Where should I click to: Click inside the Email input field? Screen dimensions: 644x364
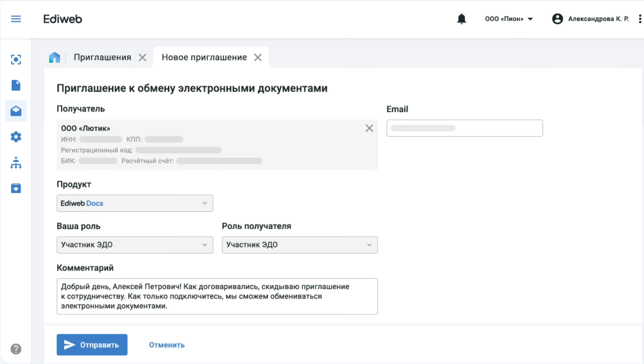(464, 128)
